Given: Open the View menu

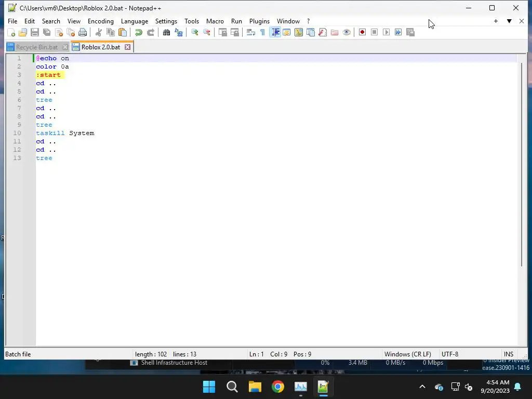Looking at the screenshot, I should tap(74, 21).
